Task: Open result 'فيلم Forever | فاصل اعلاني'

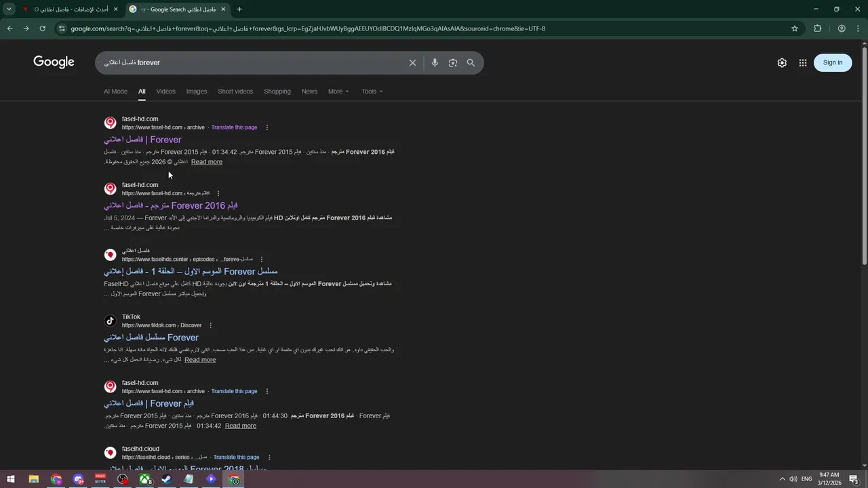Action: click(x=149, y=403)
